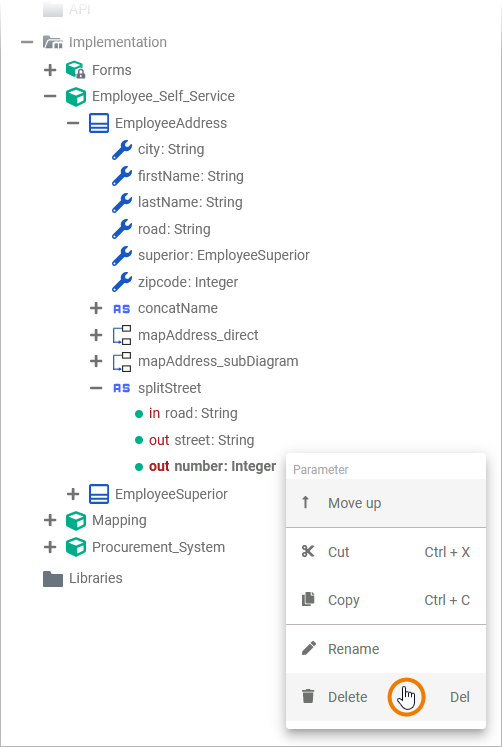This screenshot has width=502, height=747.
Task: Choose Move up in context menu
Action: [386, 503]
